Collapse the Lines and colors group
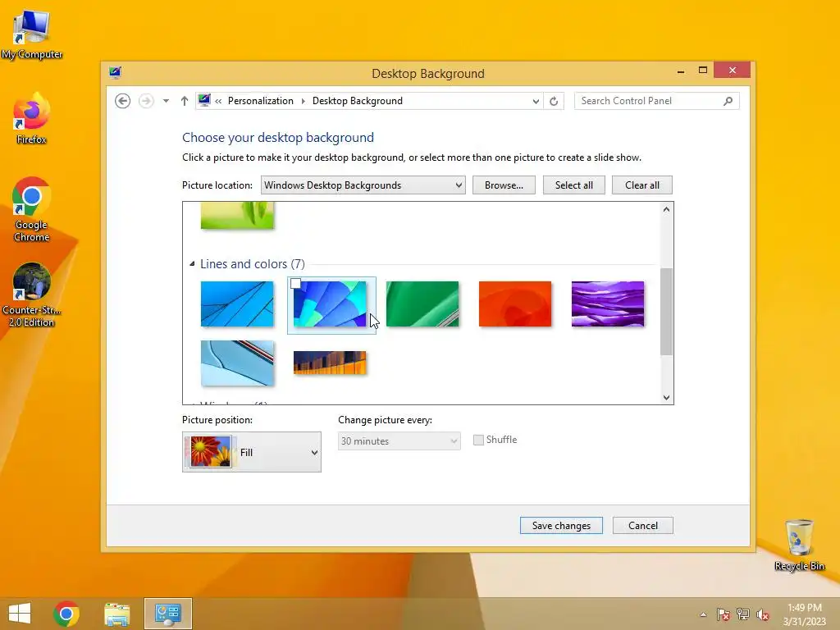This screenshot has height=630, width=840. [192, 263]
